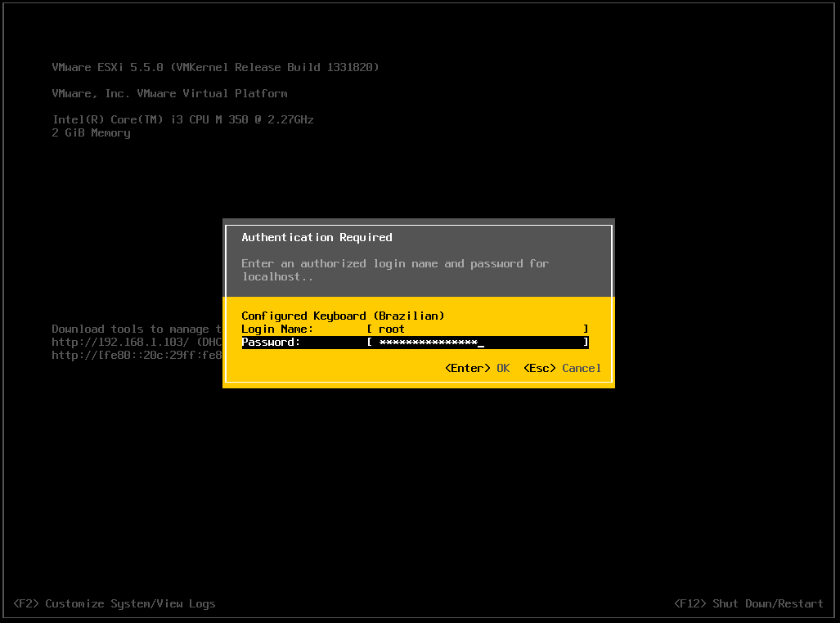
Task: Open the IPv6 http://[fe80::20c:29ff address
Action: pyautogui.click(x=137, y=355)
